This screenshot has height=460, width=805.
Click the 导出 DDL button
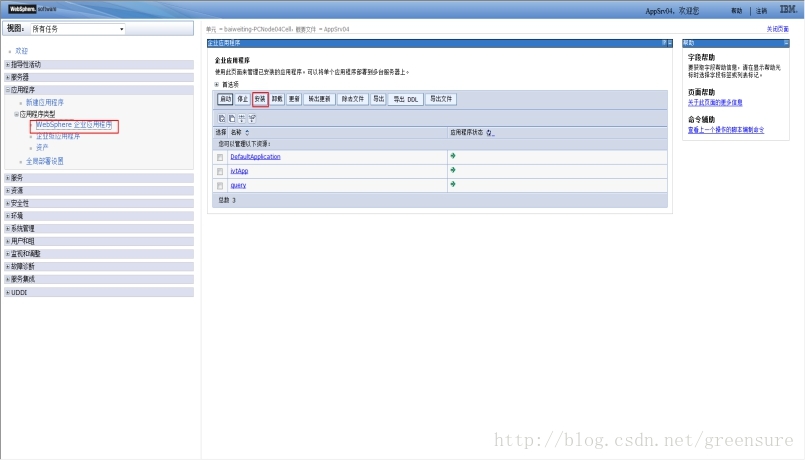pos(406,99)
